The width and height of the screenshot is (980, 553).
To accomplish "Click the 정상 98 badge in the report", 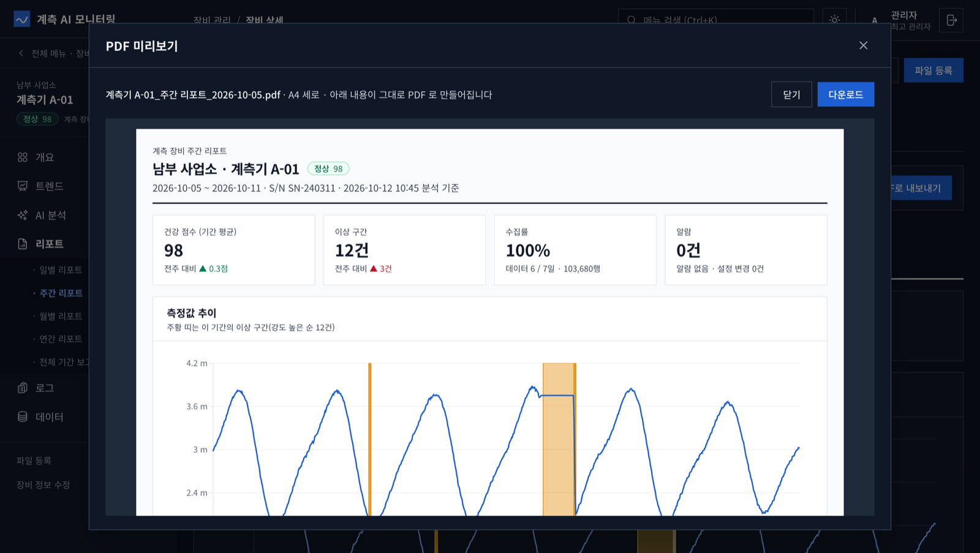I will 328,168.
